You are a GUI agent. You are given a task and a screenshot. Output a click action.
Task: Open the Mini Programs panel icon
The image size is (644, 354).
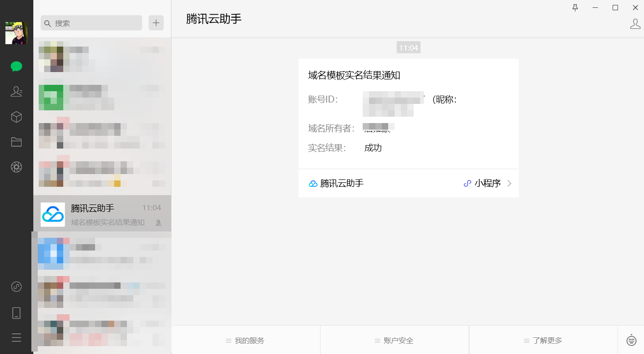pyautogui.click(x=16, y=287)
